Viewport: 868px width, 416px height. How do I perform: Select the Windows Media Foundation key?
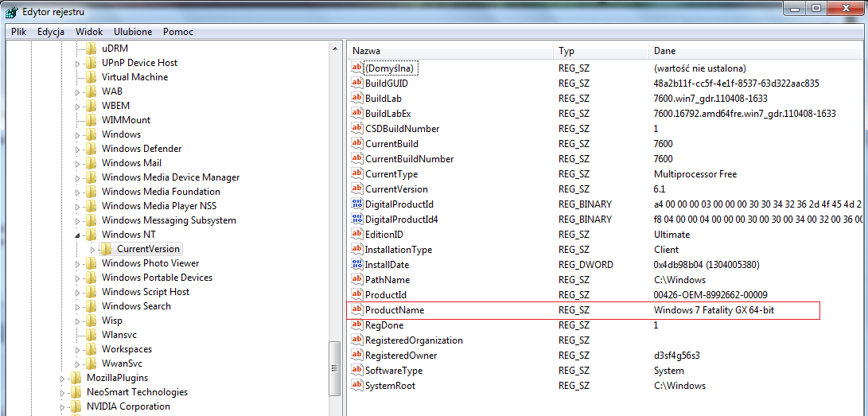(161, 192)
